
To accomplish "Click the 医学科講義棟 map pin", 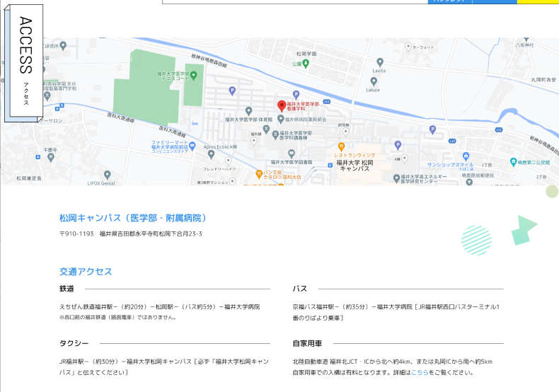I will (275, 135).
